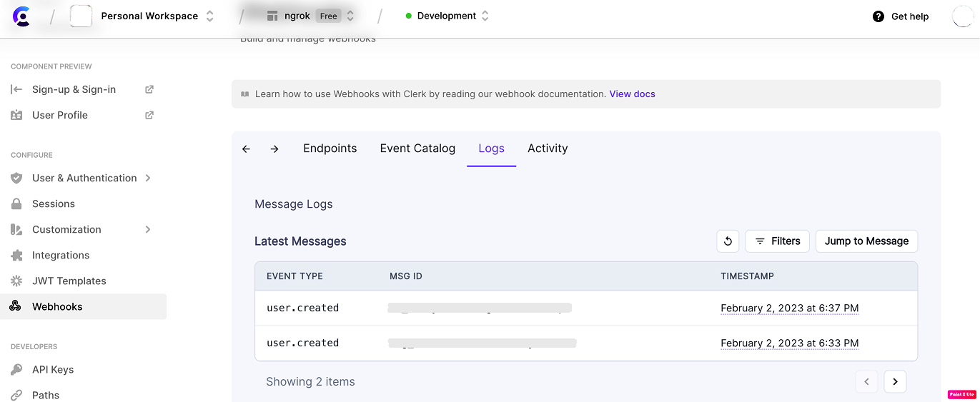Expand the Customization chevron

[148, 229]
